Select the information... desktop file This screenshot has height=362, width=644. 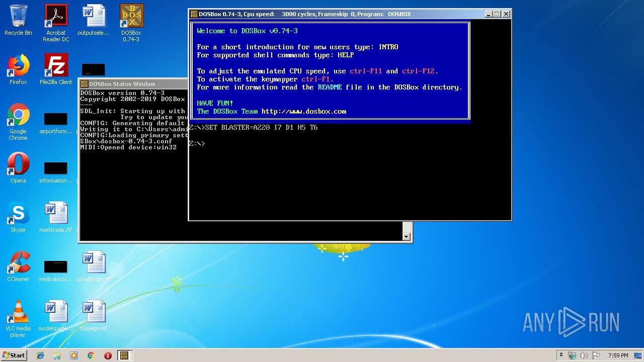56,172
